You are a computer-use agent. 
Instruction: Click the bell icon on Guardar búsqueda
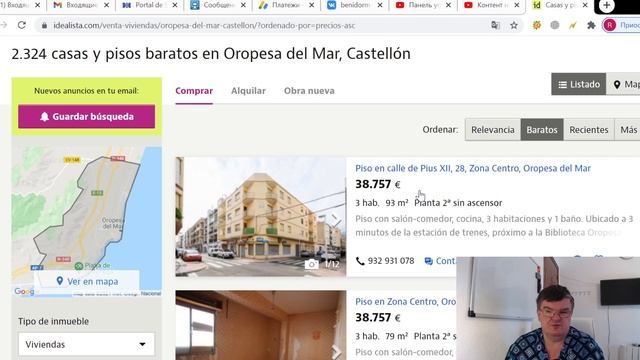pos(44,117)
